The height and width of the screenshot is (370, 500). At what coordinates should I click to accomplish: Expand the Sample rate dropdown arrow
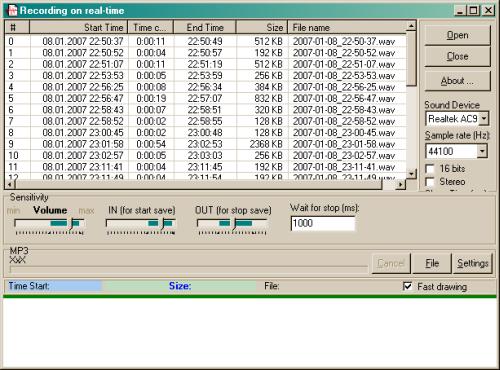click(x=482, y=151)
